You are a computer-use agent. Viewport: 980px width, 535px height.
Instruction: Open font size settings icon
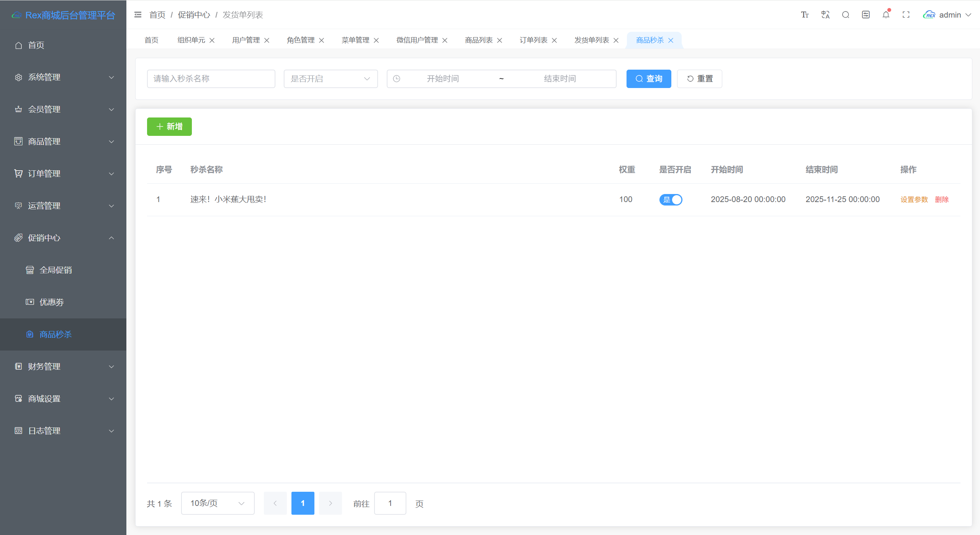pyautogui.click(x=805, y=15)
